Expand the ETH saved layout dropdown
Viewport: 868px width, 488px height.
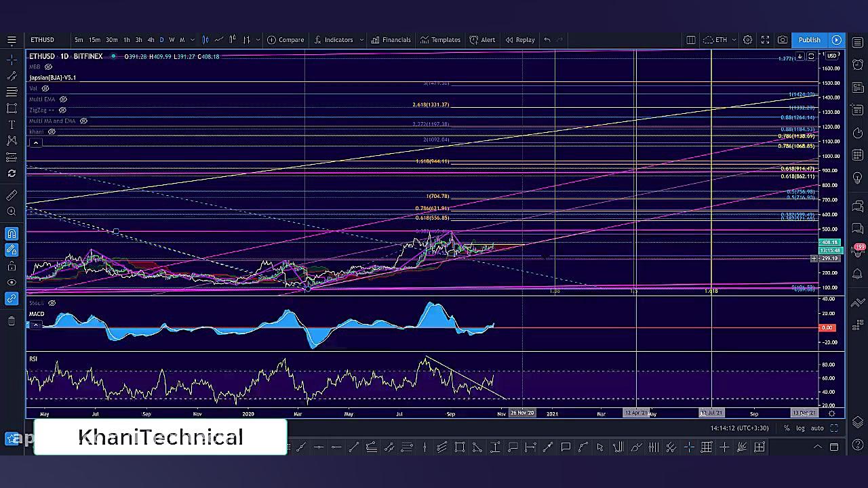point(734,40)
